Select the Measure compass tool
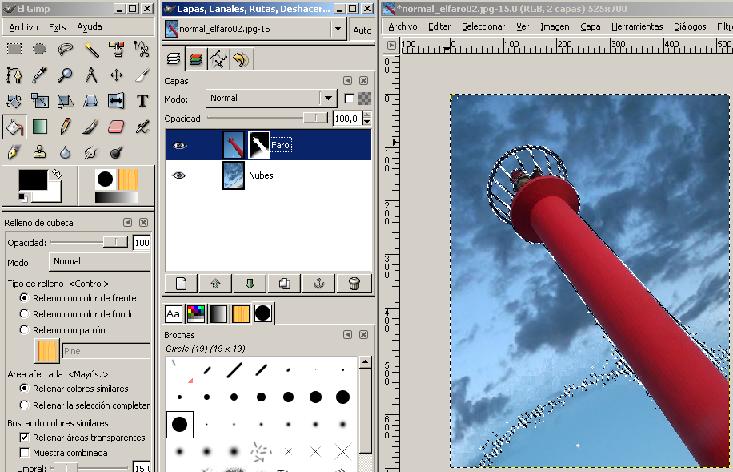The height and width of the screenshot is (472, 733). (91, 75)
